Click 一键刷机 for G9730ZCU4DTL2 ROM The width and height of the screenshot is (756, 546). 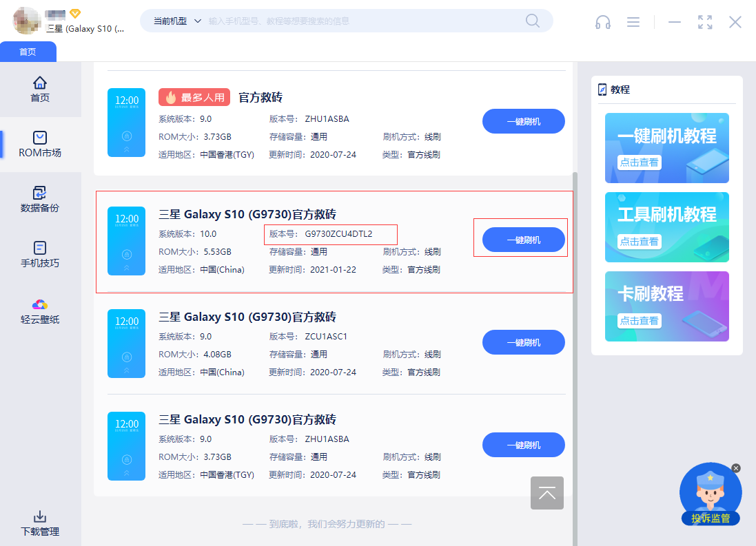pos(524,240)
